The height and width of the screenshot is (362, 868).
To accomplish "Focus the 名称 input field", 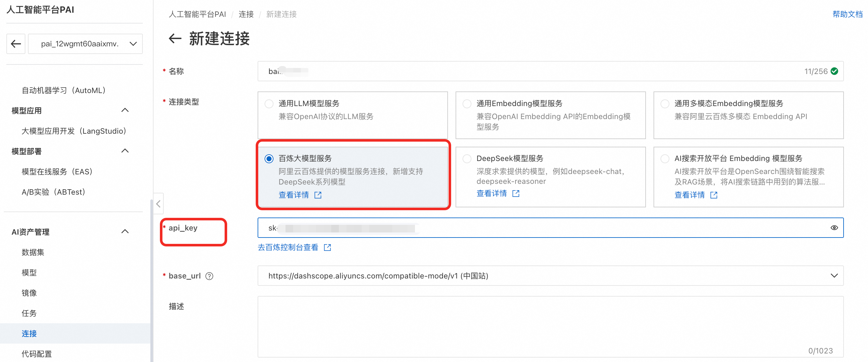I will [x=550, y=71].
